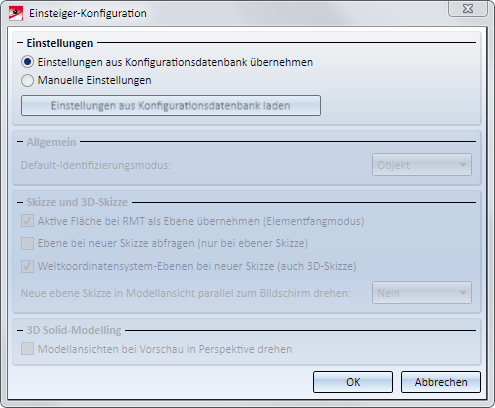The width and height of the screenshot is (495, 408).
Task: Toggle 'Weltkoordinatensystem-Ebenen bei neuer Skizze' checkbox
Action: [27, 266]
